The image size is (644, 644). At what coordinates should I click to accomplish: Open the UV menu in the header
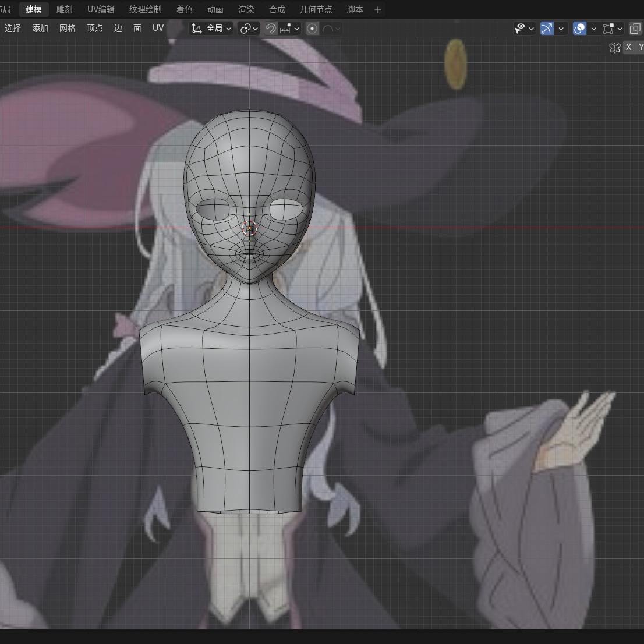point(158,29)
